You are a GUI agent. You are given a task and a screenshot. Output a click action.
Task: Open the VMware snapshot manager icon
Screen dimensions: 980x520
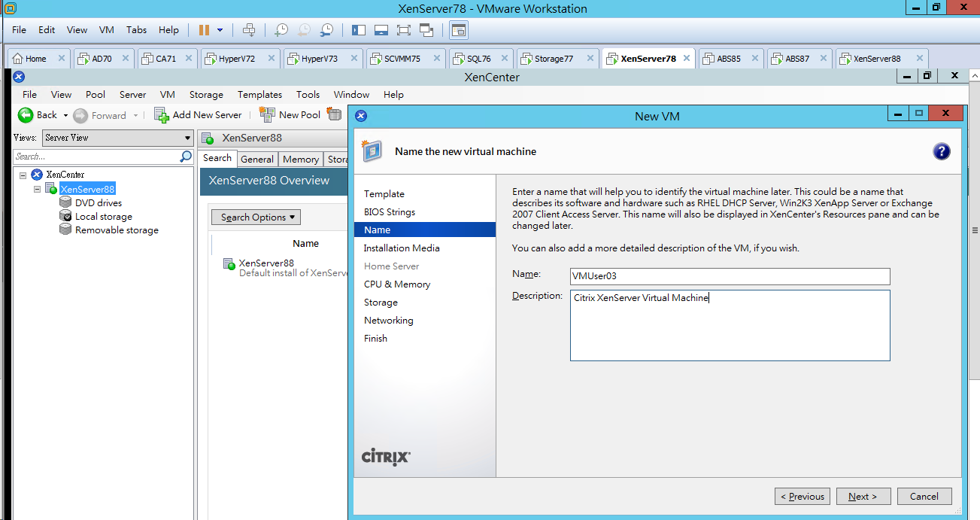tap(326, 30)
